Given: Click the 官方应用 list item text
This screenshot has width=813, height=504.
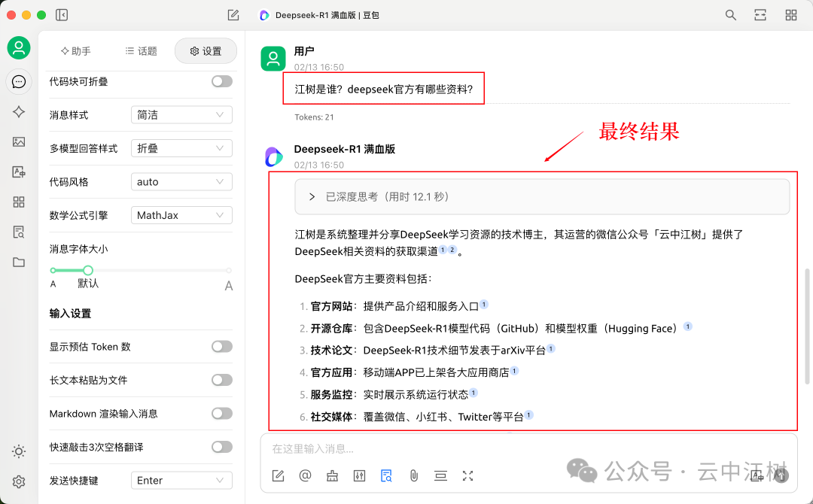Looking at the screenshot, I should click(410, 372).
